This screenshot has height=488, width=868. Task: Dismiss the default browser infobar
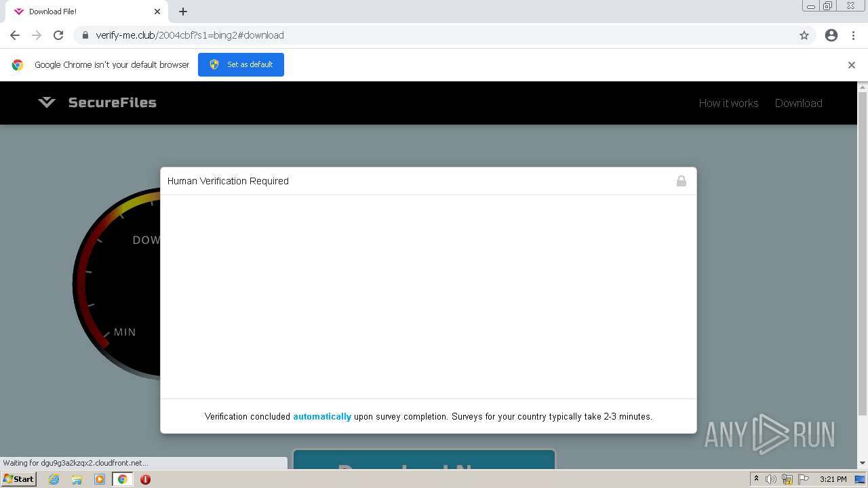pyautogui.click(x=852, y=65)
